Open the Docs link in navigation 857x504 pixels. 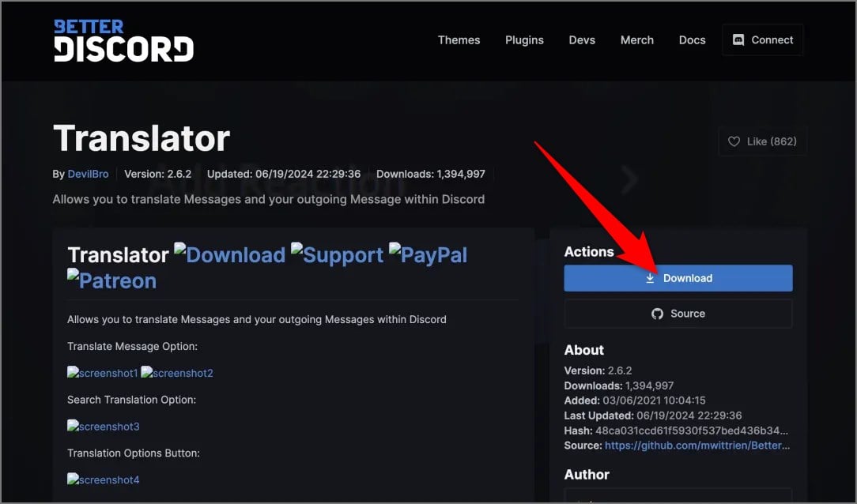692,39
